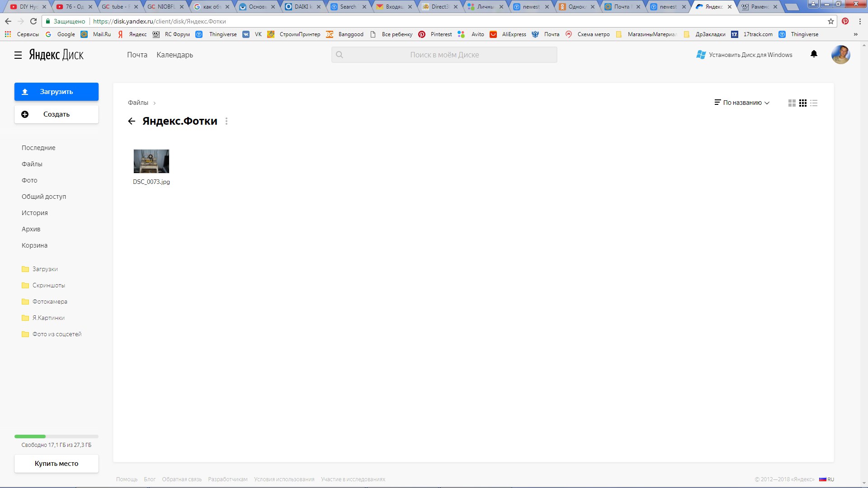
Task: Open Корзина in the sidebar
Action: pos(34,245)
